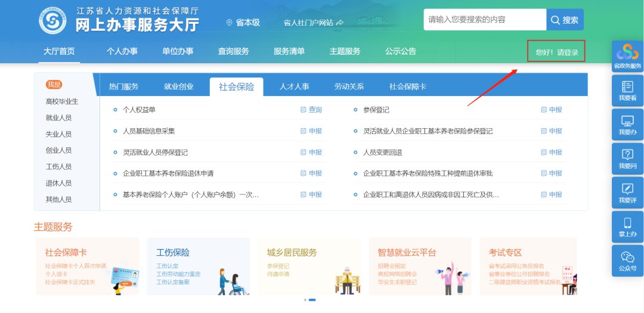
Task: Select 高校毕业生 in the identity list
Action: coord(62,101)
